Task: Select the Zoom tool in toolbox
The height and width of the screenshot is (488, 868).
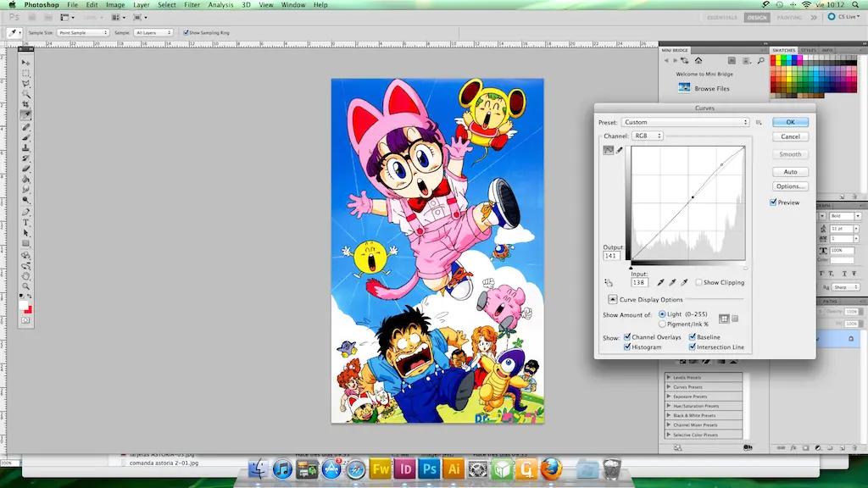Action: click(x=25, y=286)
